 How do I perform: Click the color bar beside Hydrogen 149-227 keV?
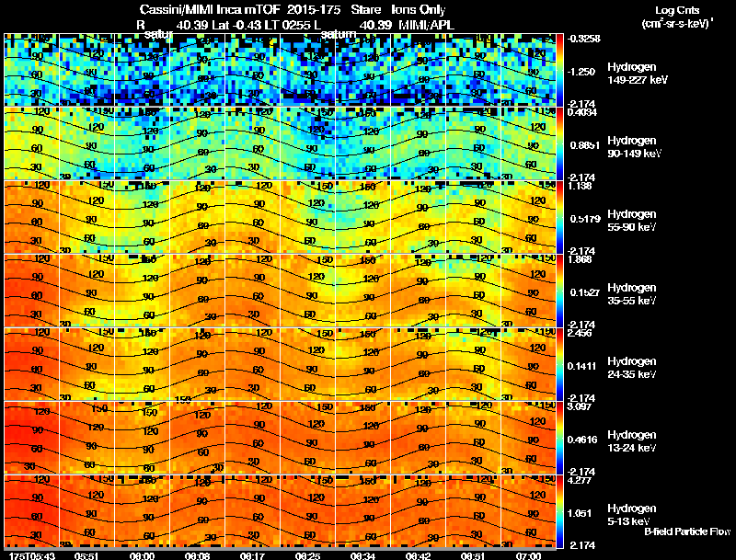(x=559, y=70)
